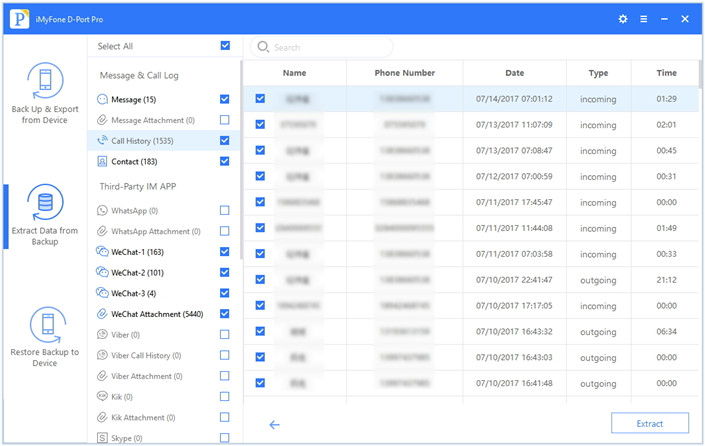Uncheck the 07/14/2017 07:01:12 call row
705x446 pixels.
click(260, 98)
